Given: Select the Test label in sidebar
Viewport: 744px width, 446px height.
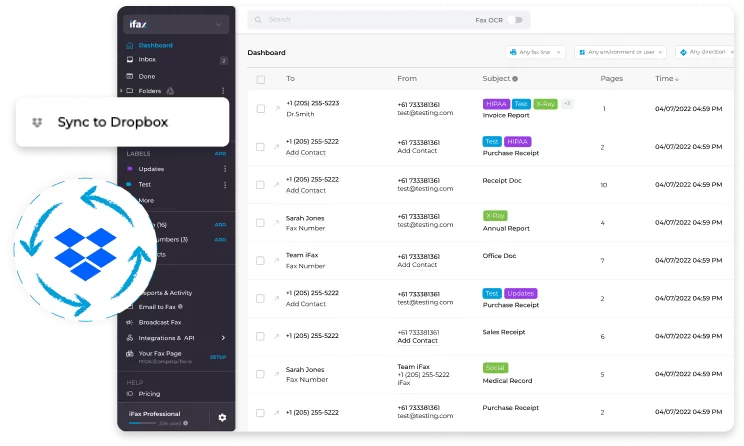Looking at the screenshot, I should 145,185.
